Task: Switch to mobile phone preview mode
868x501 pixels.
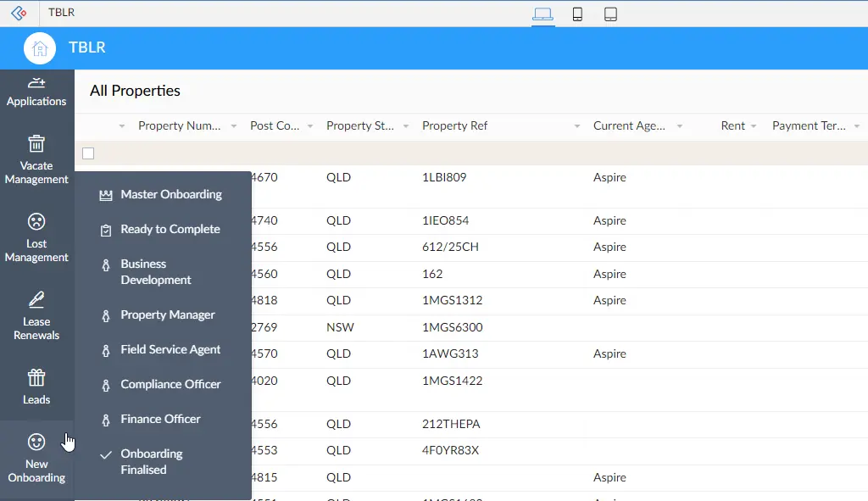Action: (x=577, y=14)
